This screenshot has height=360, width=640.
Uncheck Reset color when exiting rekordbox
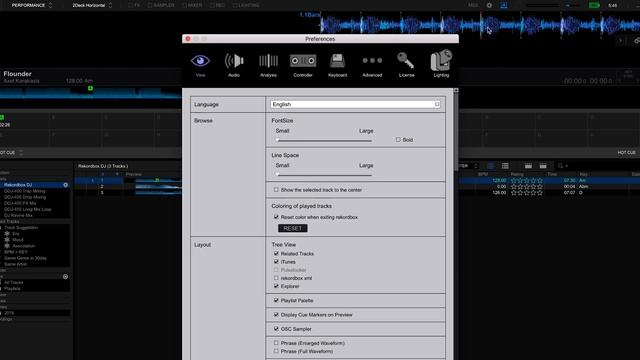pyautogui.click(x=276, y=217)
